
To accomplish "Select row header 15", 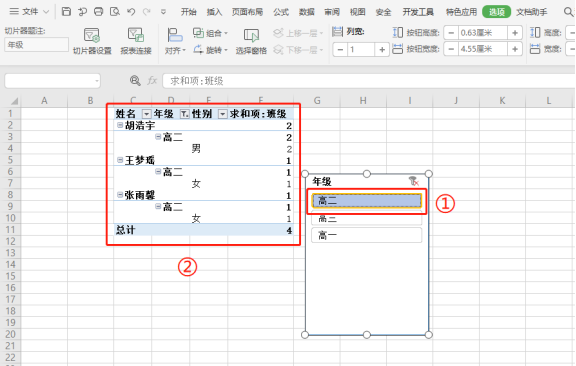I will (11, 276).
